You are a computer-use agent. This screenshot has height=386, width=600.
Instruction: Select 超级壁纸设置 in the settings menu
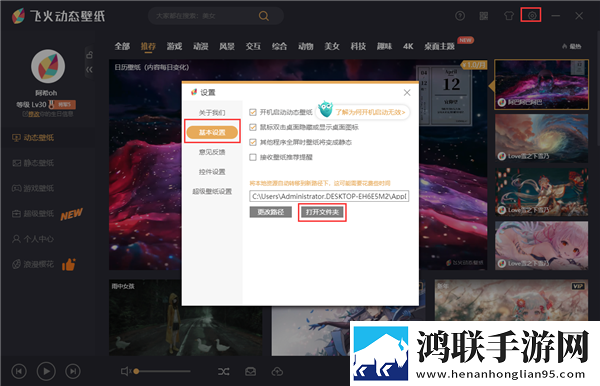pos(212,191)
